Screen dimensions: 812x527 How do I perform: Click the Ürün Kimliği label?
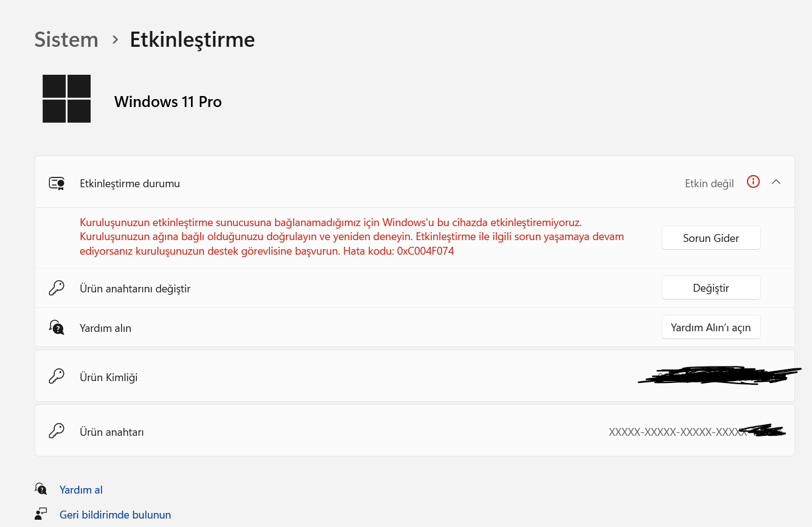(108, 377)
